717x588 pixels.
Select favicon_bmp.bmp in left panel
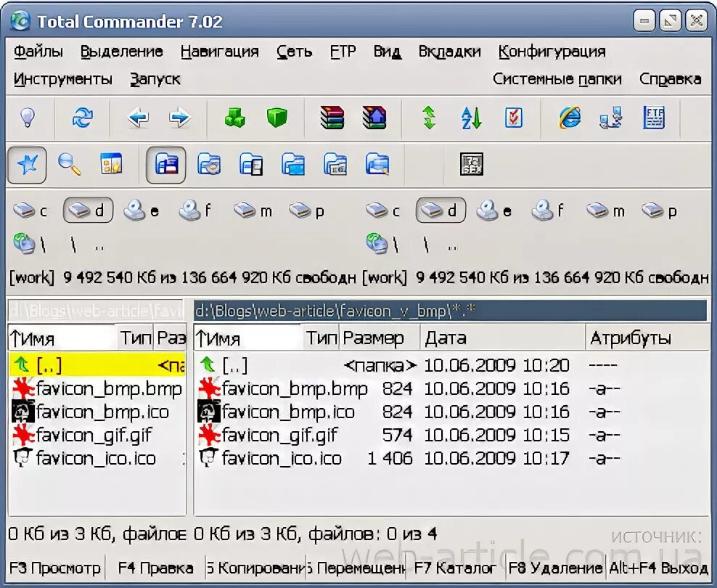pyautogui.click(x=97, y=388)
